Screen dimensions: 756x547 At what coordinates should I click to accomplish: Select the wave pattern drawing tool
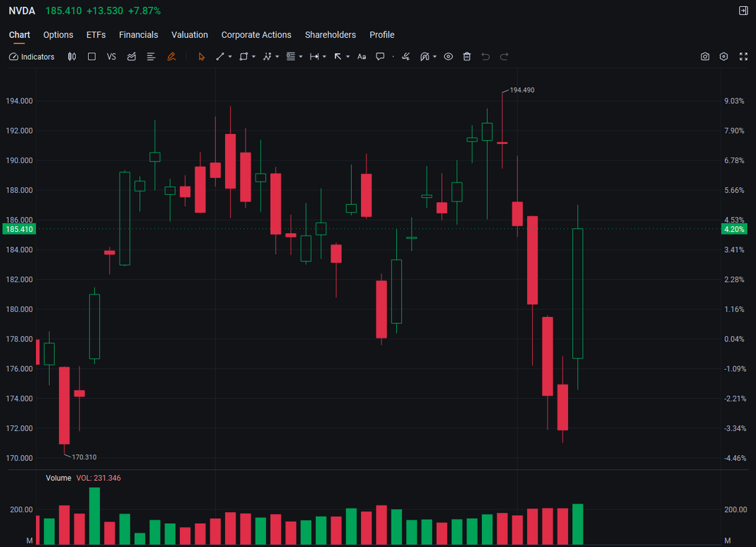pos(267,57)
